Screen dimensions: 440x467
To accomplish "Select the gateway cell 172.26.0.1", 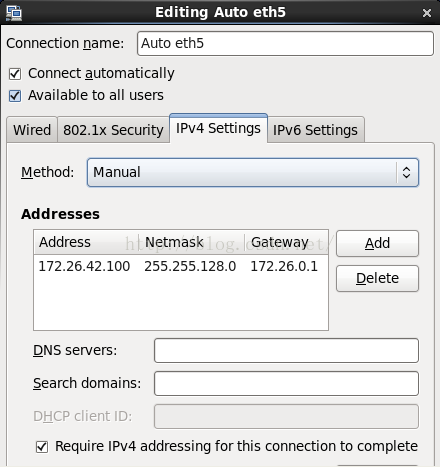I will point(284,266).
